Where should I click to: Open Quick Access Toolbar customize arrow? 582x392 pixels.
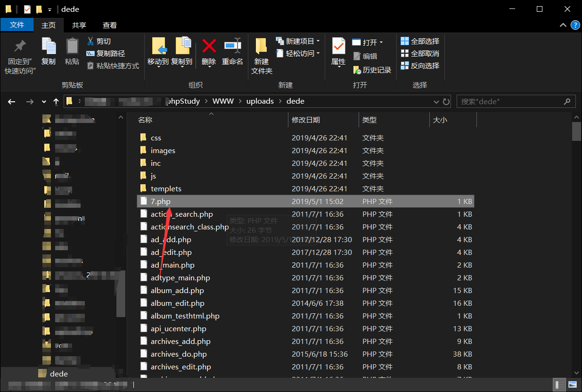49,9
